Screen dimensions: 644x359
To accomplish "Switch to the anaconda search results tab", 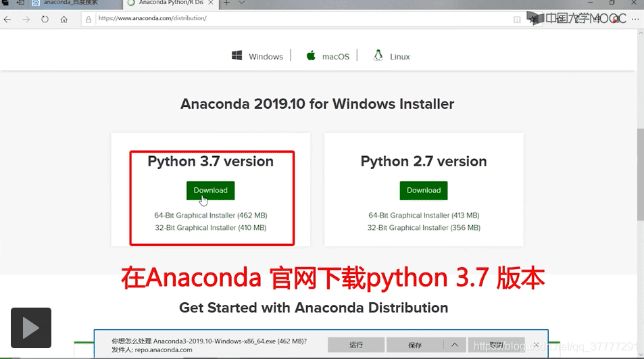I will click(70, 3).
